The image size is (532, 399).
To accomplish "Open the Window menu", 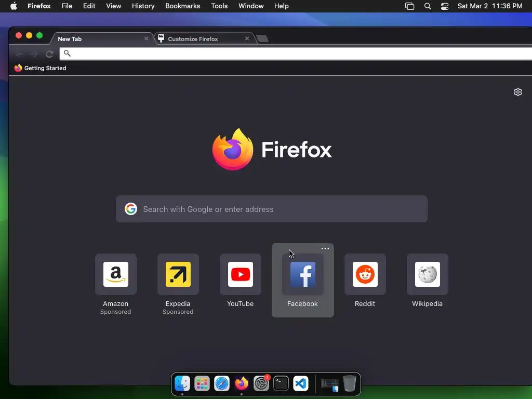I will click(x=251, y=6).
